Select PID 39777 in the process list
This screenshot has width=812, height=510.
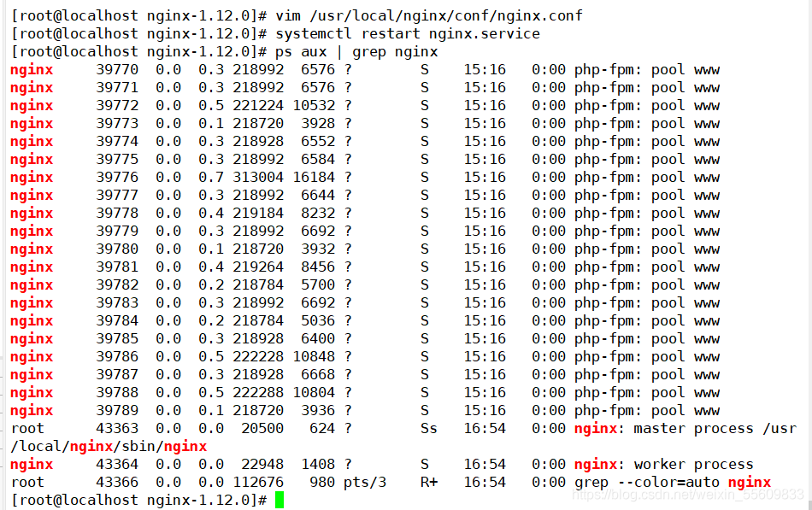[x=117, y=195]
